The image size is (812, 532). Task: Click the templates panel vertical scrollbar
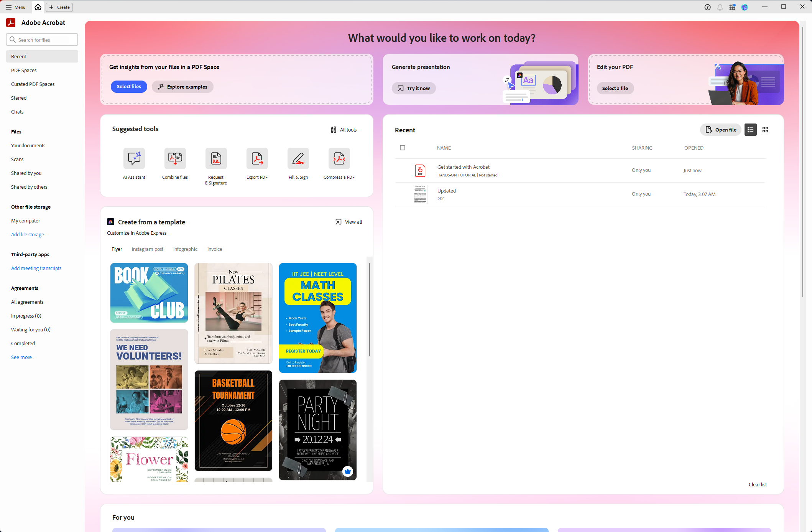pos(369,309)
